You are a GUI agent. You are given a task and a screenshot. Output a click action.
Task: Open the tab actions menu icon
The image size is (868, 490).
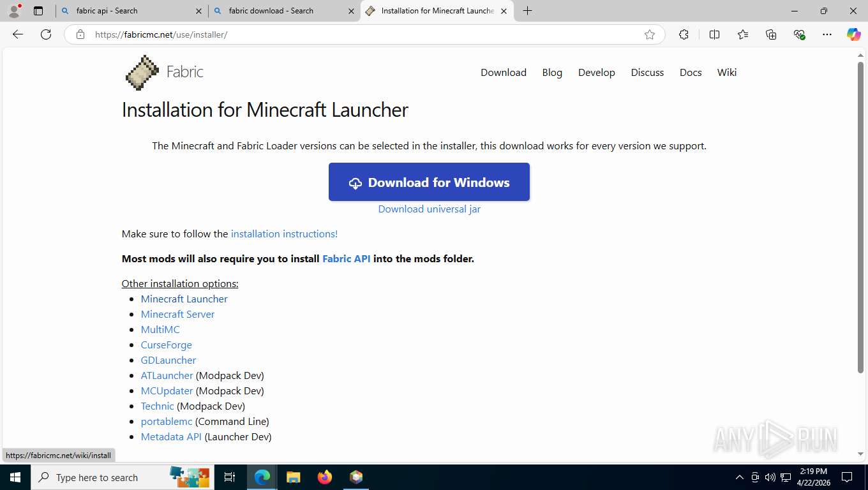(x=38, y=11)
